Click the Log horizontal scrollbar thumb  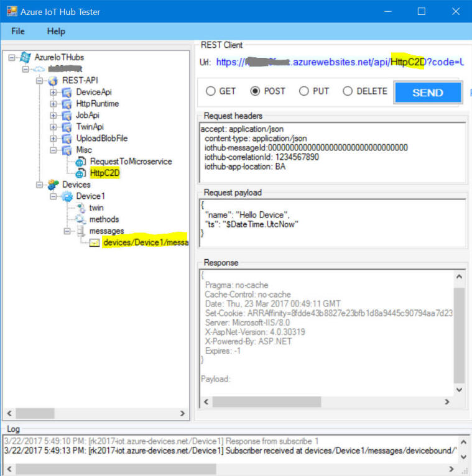pos(116,469)
